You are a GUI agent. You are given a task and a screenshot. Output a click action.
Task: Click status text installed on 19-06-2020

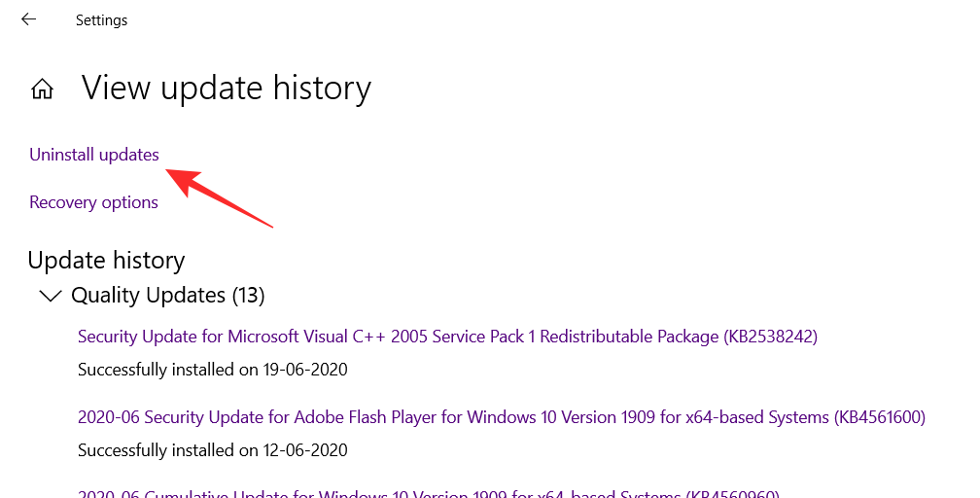pyautogui.click(x=212, y=370)
